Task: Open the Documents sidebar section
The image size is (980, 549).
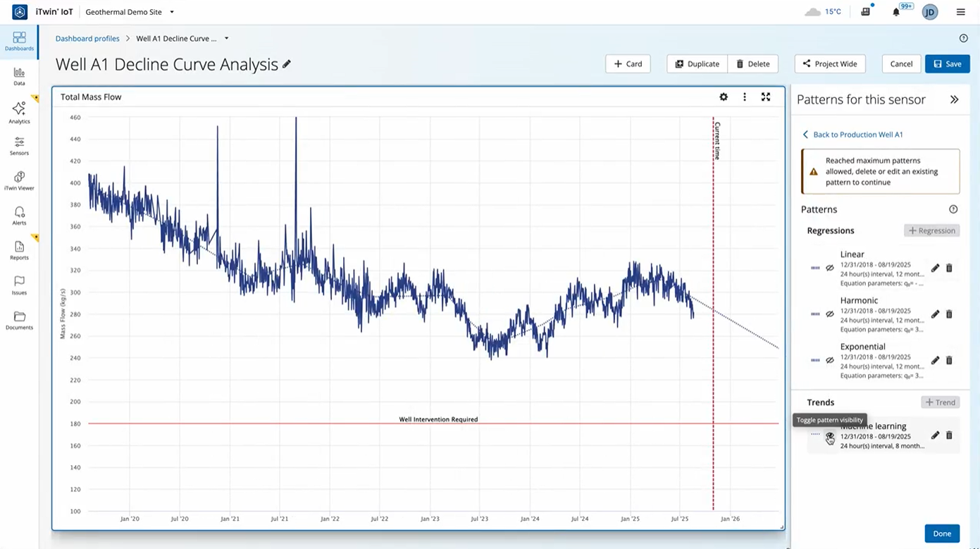Action: click(19, 321)
